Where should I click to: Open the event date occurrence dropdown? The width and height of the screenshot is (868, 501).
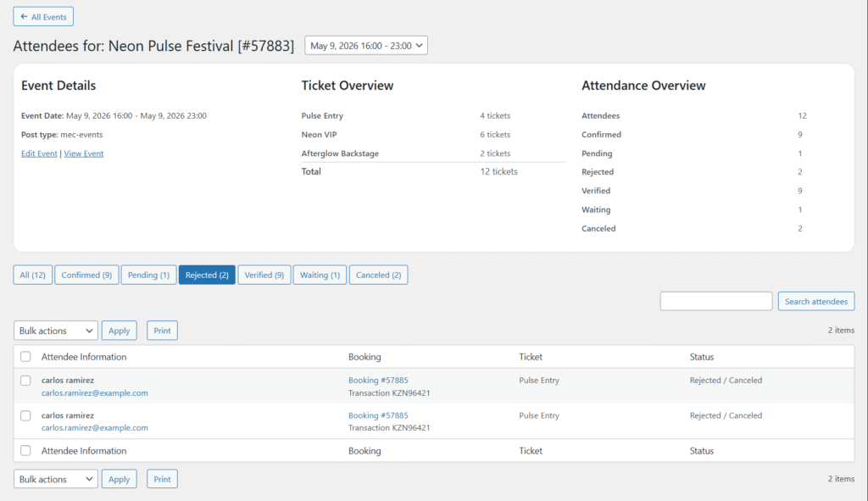coord(366,46)
